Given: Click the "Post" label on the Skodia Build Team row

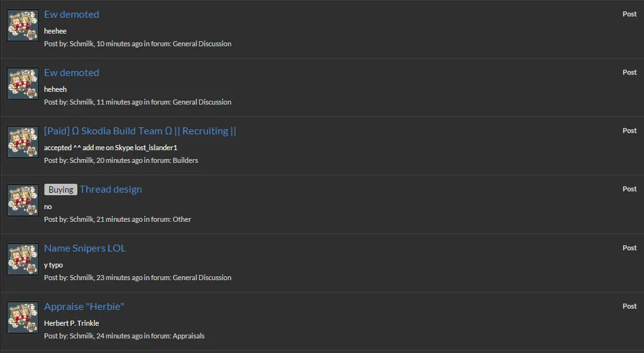Looking at the screenshot, I should (629, 131).
